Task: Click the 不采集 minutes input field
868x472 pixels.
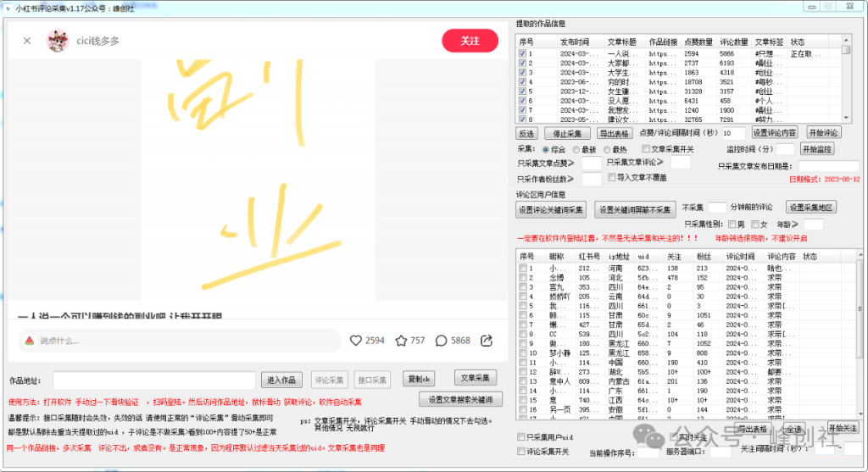Action: 717,208
